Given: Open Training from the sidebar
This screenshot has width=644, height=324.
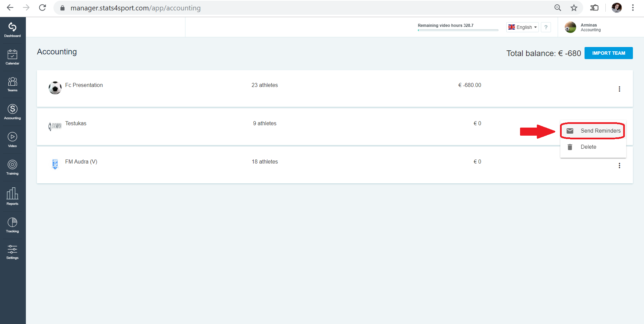Looking at the screenshot, I should 12,168.
